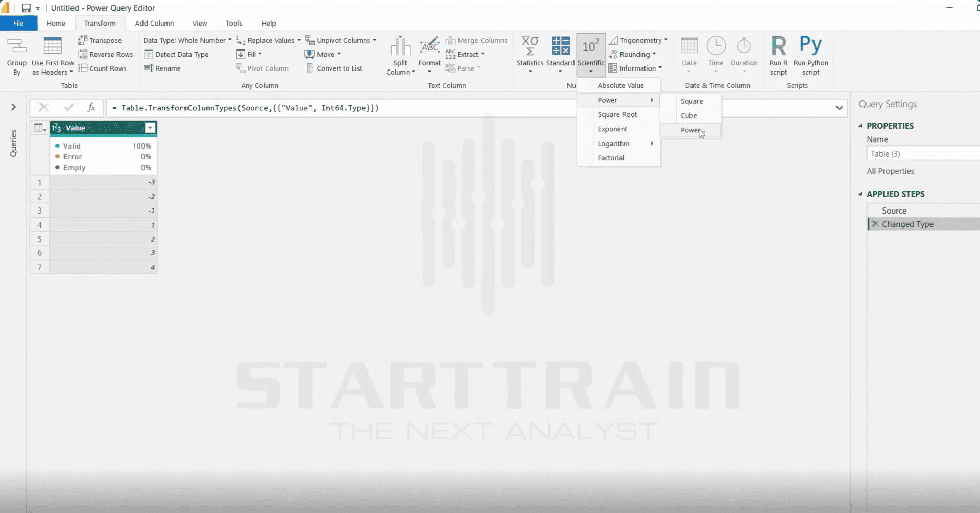Viewport: 980px width, 513px height.
Task: Click the Transpose icon
Action: (82, 40)
